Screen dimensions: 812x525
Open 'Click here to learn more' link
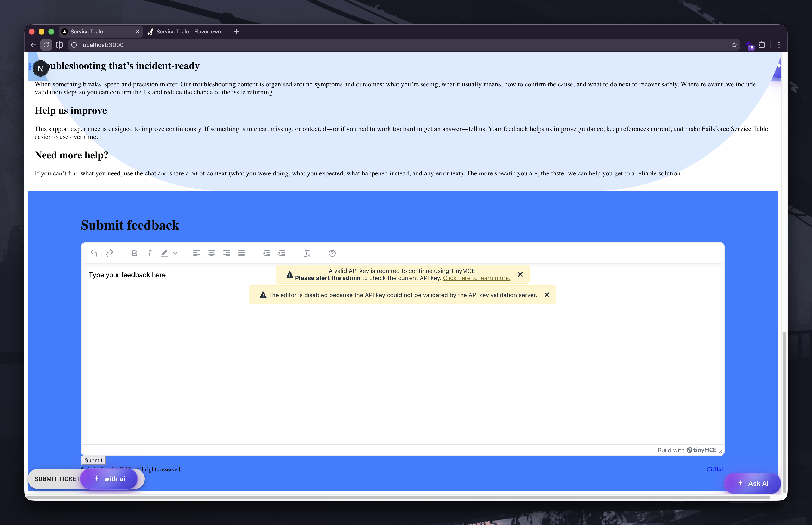[476, 278]
